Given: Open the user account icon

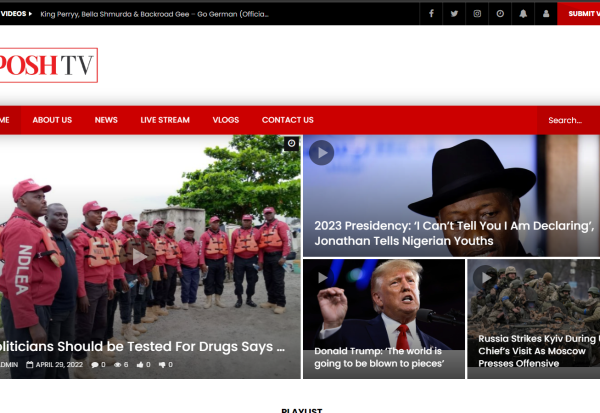Looking at the screenshot, I should click(x=546, y=14).
